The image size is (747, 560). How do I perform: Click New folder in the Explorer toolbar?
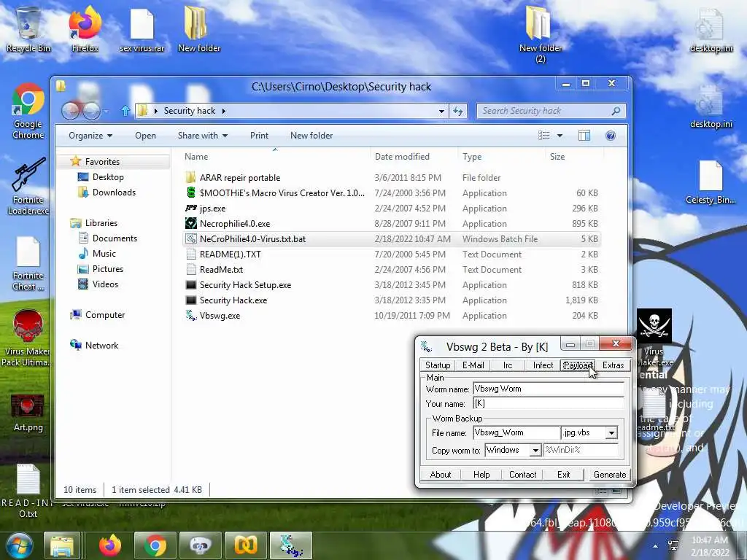[x=311, y=136]
